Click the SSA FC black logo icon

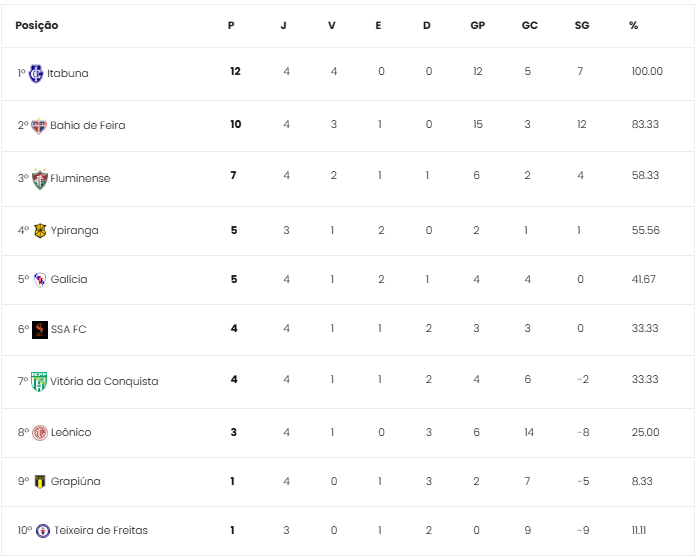pyautogui.click(x=40, y=329)
